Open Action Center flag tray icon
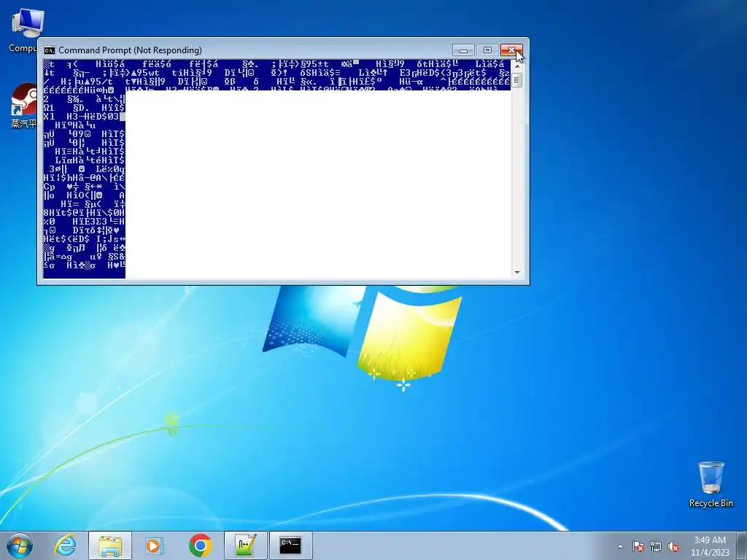Image resolution: width=747 pixels, height=560 pixels. point(638,546)
